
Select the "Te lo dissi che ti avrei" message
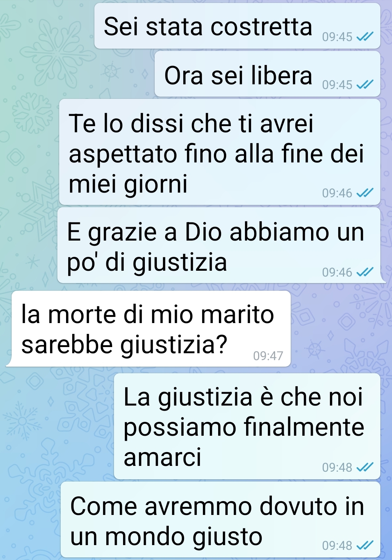click(220, 152)
